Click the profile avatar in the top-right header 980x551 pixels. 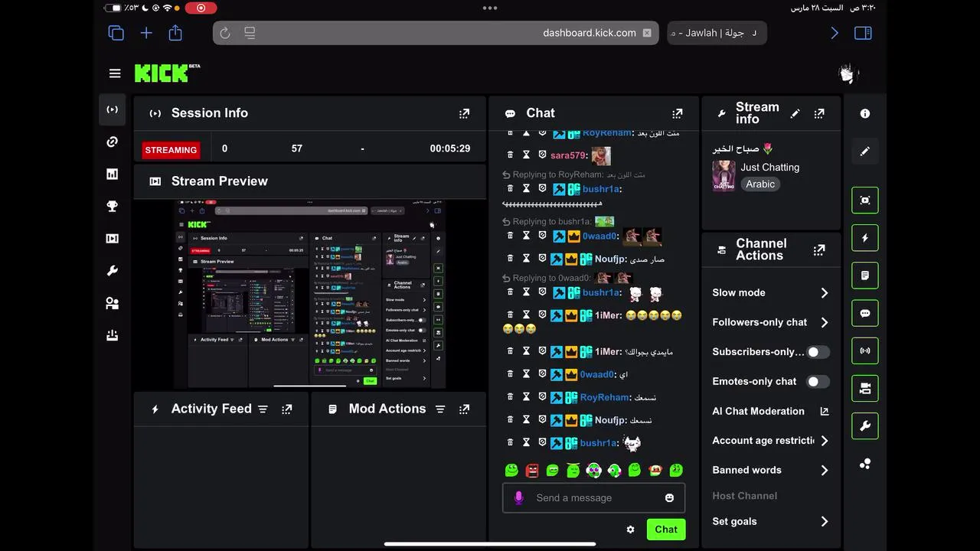coord(847,73)
